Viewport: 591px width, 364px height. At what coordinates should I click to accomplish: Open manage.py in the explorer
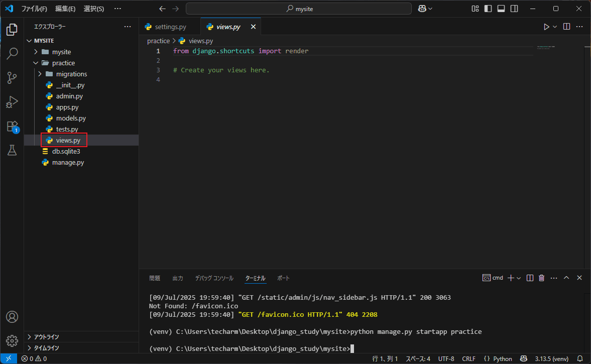(x=68, y=162)
